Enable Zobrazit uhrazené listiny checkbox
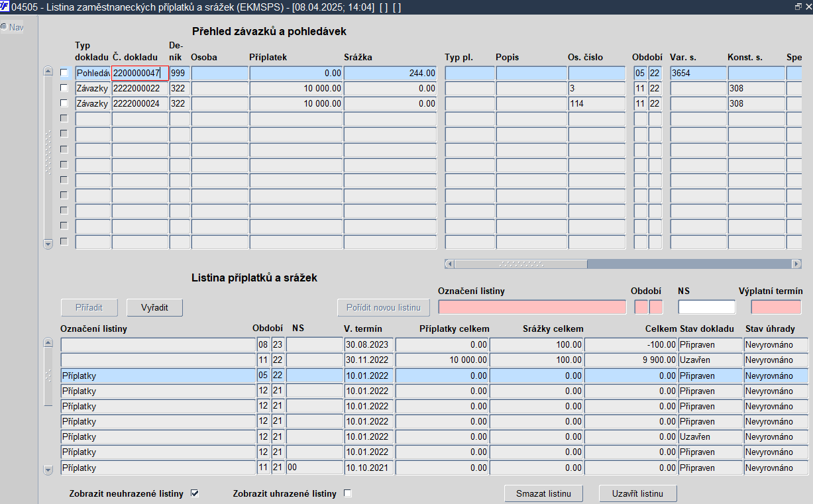 347,493
